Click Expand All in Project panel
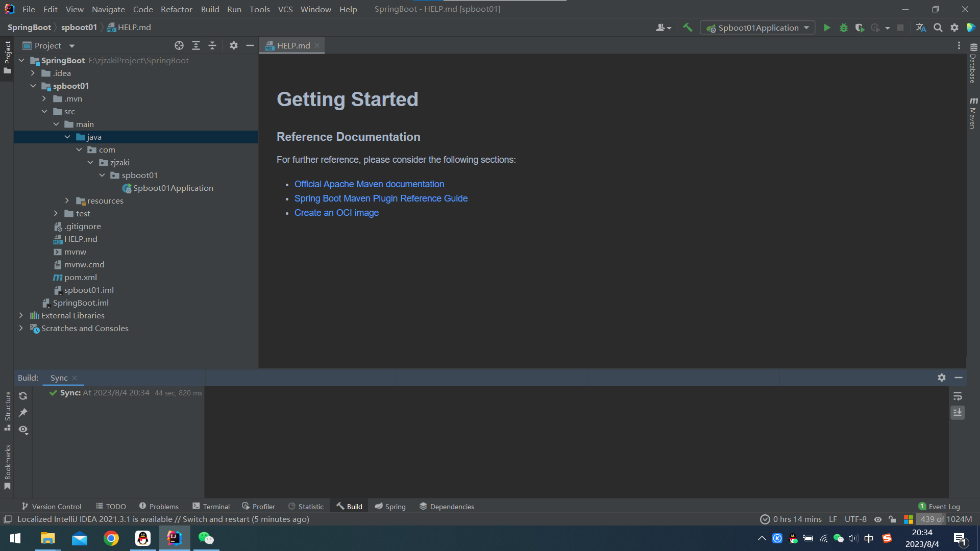This screenshot has width=980, height=551. tap(196, 45)
